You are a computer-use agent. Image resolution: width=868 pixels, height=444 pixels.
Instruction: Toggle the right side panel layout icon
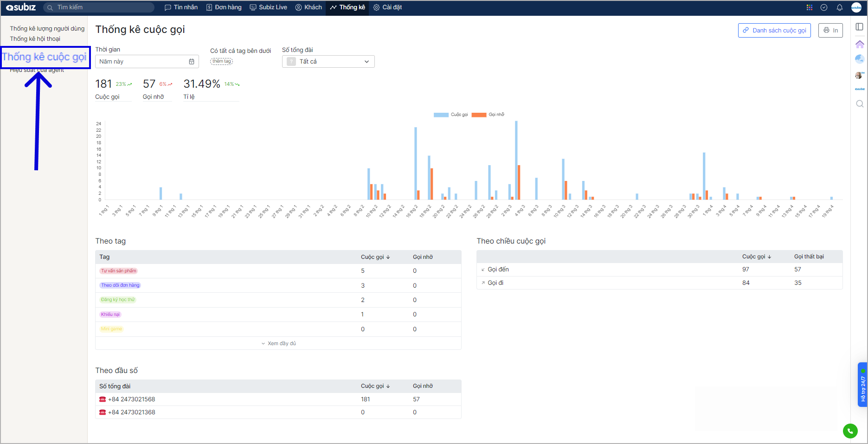click(x=859, y=27)
